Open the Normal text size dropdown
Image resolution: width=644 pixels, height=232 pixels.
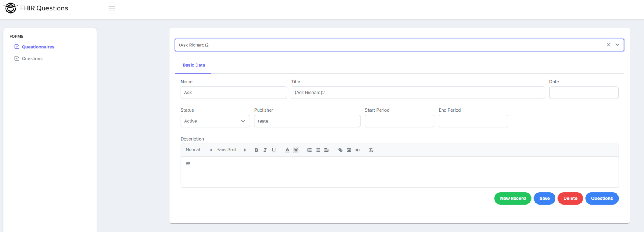[199, 150]
